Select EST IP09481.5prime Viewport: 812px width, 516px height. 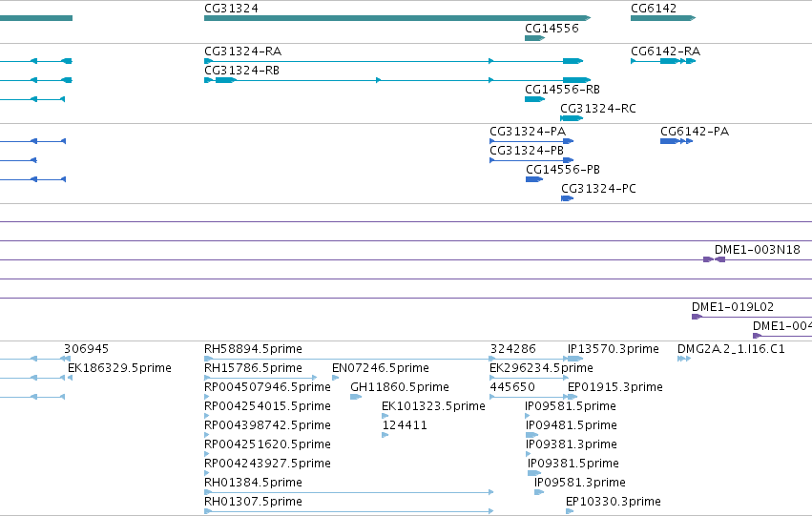coord(531,435)
